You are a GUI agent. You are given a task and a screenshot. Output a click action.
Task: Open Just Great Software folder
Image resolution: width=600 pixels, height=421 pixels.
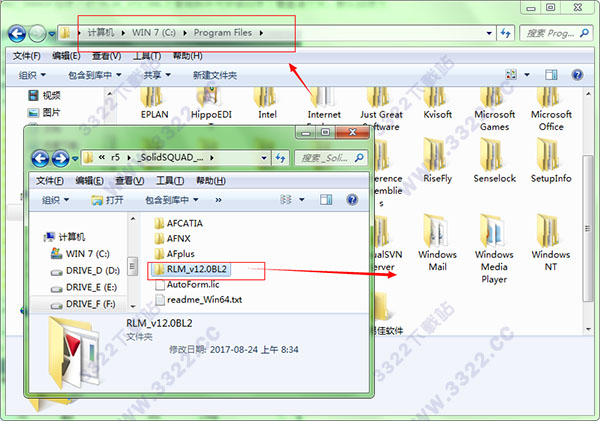(381, 110)
